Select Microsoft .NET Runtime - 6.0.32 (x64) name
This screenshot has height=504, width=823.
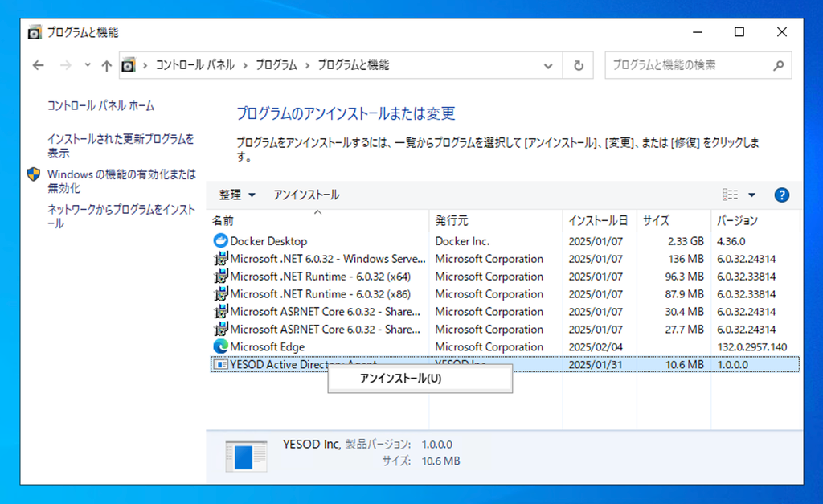pyautogui.click(x=320, y=277)
